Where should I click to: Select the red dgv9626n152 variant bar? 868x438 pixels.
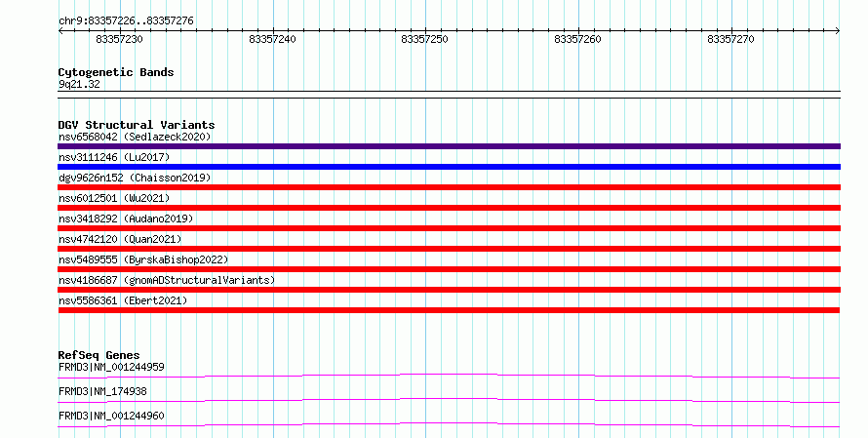tap(449, 187)
